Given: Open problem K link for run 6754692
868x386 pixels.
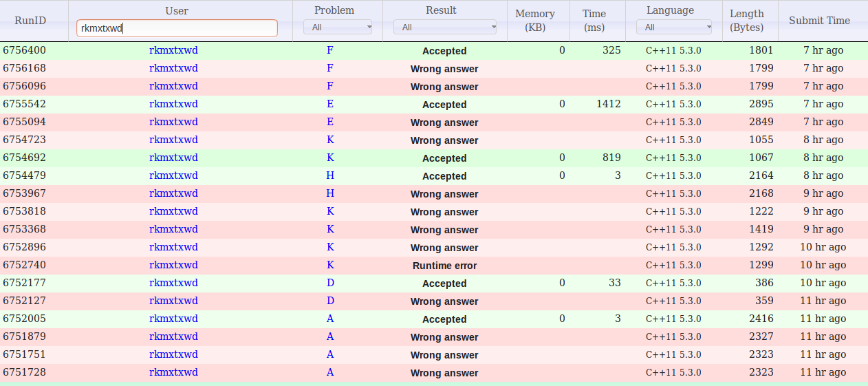Looking at the screenshot, I should (x=330, y=158).
